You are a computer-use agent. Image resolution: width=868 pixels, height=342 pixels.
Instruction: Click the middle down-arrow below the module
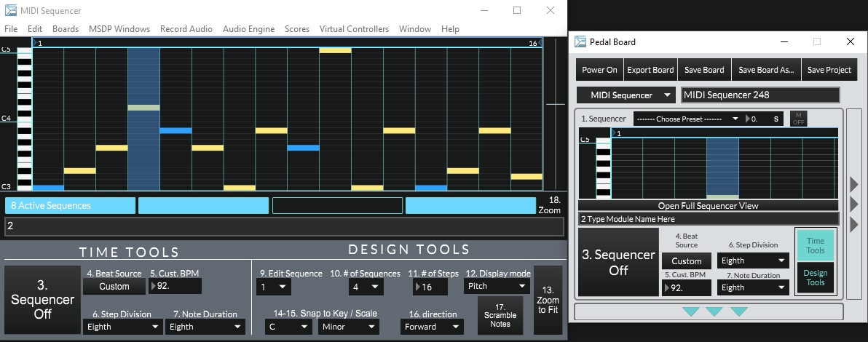714,311
